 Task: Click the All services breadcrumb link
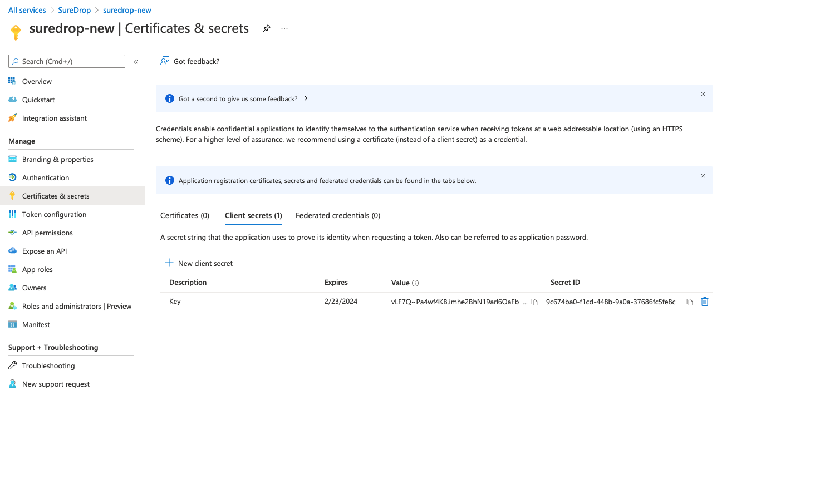coord(27,10)
